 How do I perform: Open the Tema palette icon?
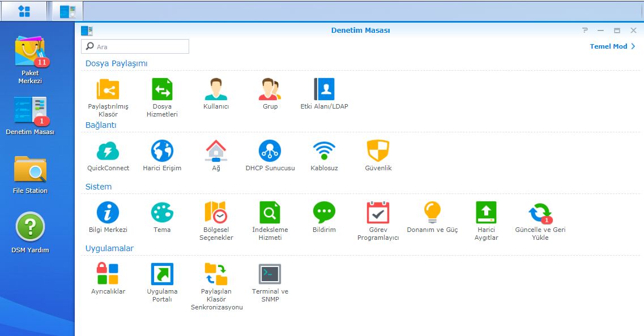click(x=162, y=213)
